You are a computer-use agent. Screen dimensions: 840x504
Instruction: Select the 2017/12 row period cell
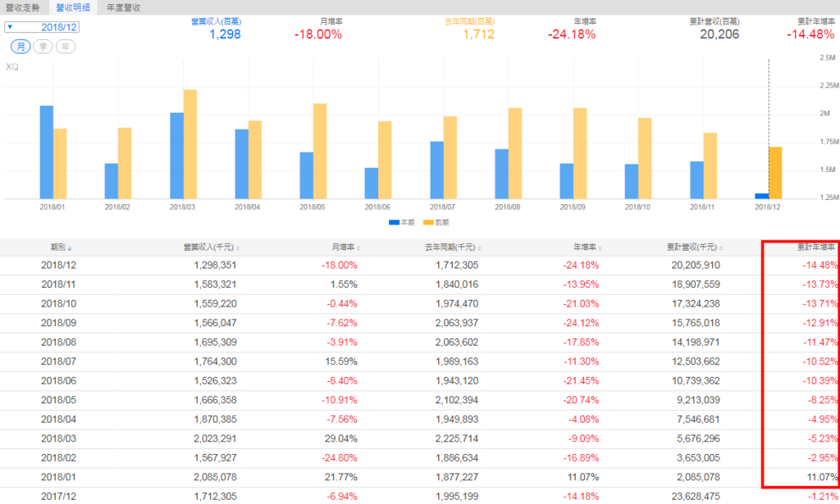[58, 497]
